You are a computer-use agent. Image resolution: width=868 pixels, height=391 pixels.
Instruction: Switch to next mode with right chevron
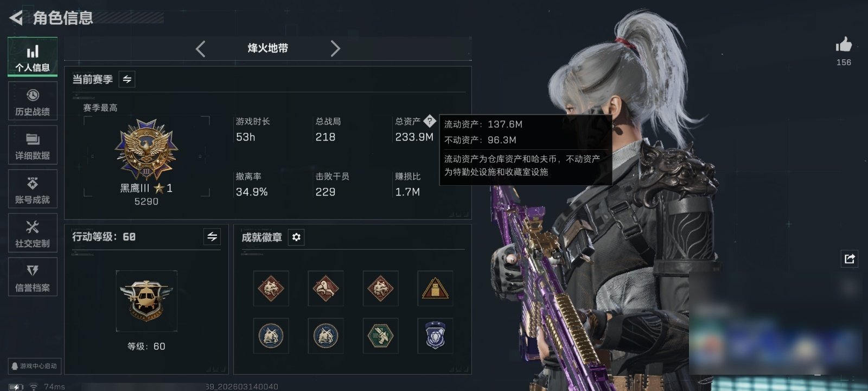335,49
